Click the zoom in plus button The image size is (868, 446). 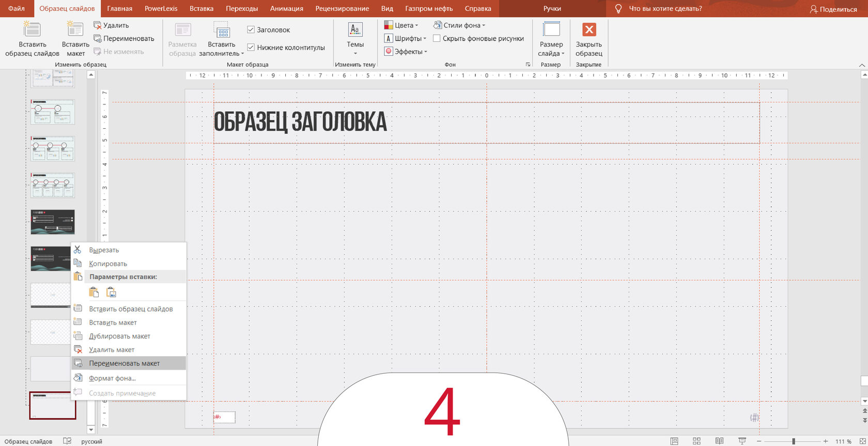(x=826, y=441)
